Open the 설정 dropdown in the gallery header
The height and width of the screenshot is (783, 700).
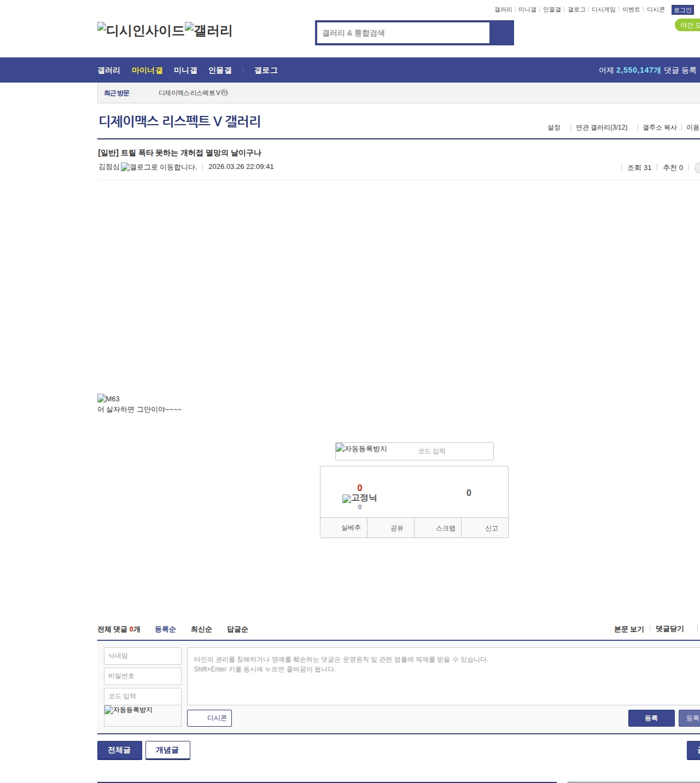(554, 127)
